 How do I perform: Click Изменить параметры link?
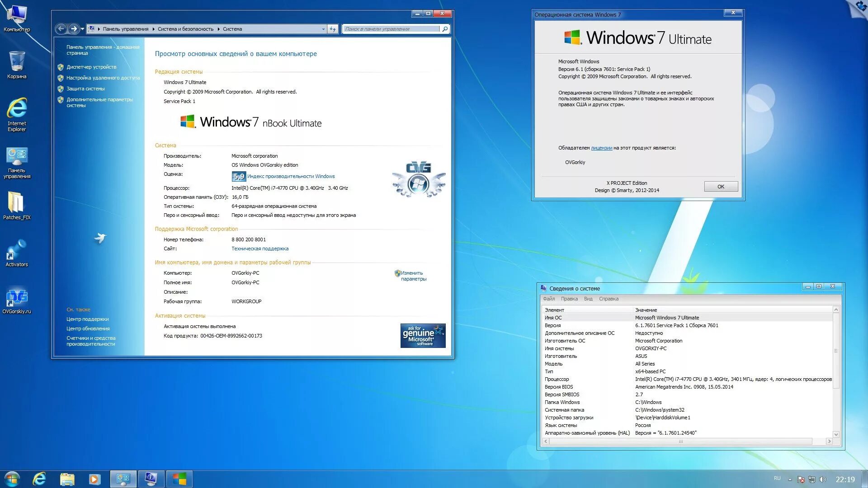click(413, 276)
